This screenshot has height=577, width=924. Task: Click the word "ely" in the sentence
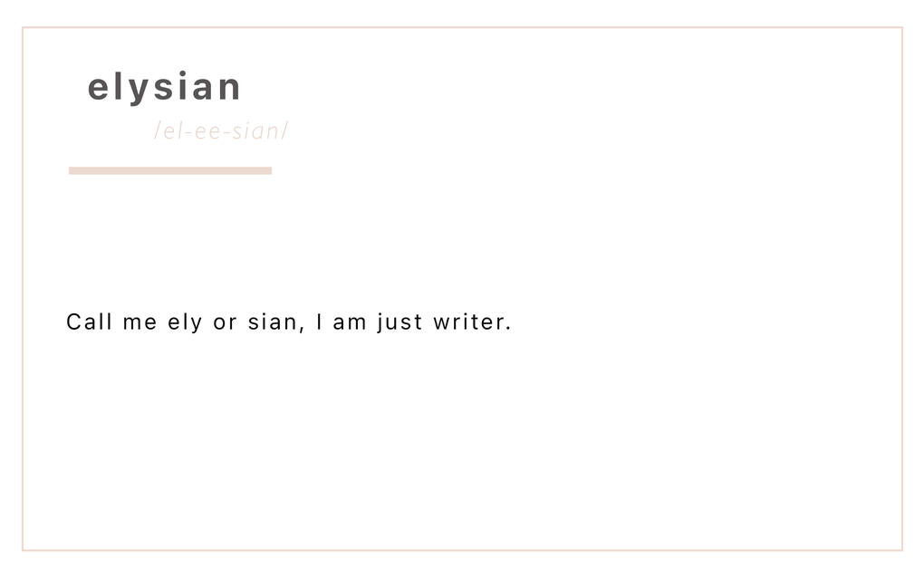(x=185, y=323)
